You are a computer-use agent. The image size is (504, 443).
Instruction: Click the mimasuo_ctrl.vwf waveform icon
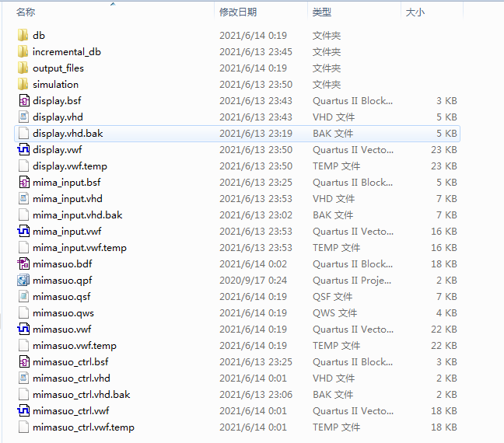tap(23, 411)
